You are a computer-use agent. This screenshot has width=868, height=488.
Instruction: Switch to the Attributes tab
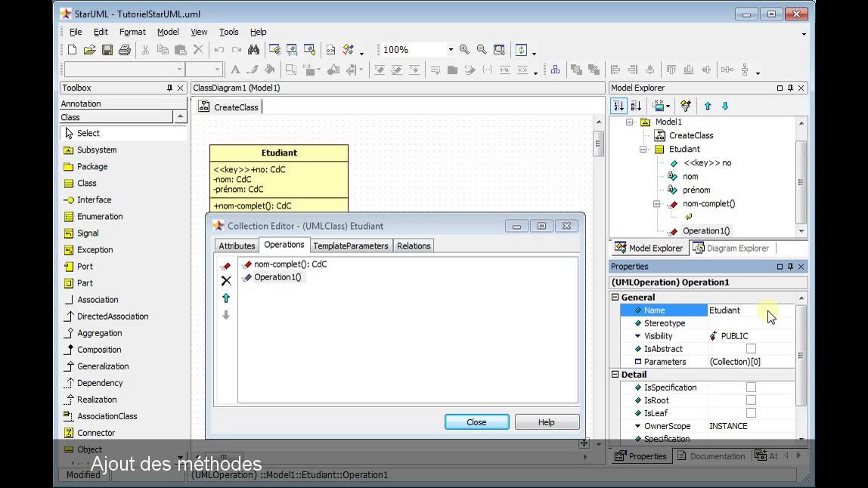coord(237,246)
